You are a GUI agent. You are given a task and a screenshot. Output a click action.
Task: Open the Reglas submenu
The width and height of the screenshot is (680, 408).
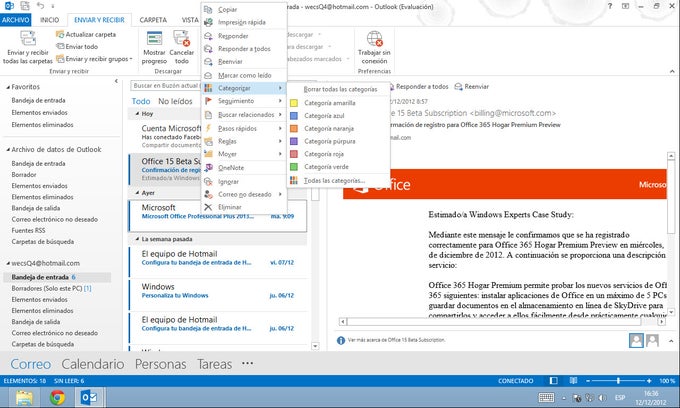click(244, 141)
